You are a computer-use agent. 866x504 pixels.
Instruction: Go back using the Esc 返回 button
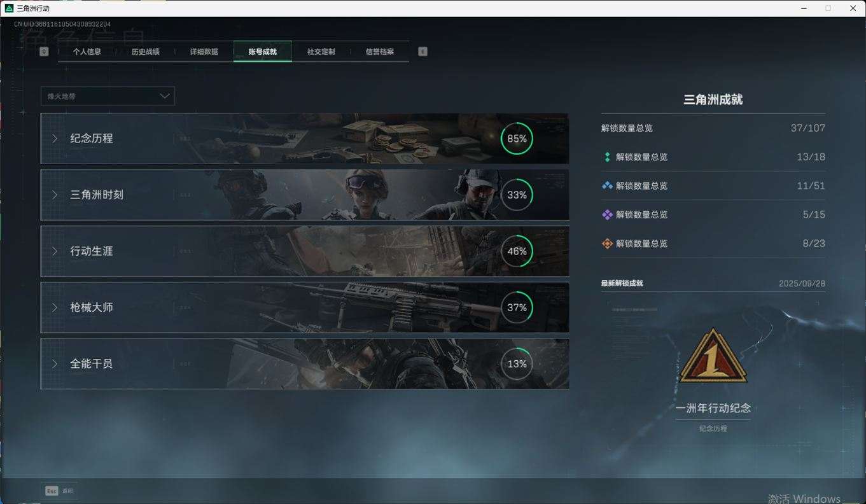click(59, 491)
